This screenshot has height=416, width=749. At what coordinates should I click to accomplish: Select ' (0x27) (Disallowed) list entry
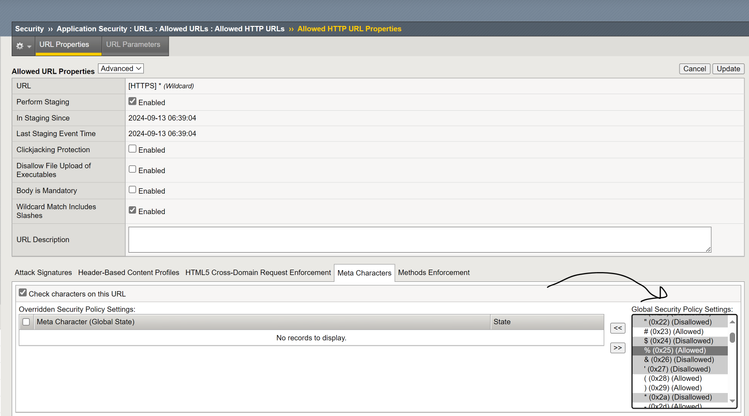click(680, 369)
